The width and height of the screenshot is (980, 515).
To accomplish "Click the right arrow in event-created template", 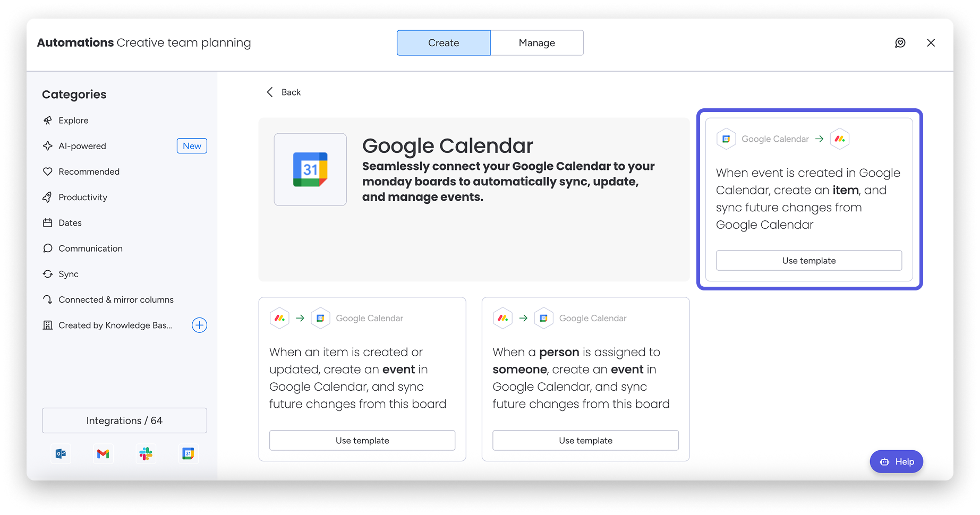I will [x=820, y=139].
